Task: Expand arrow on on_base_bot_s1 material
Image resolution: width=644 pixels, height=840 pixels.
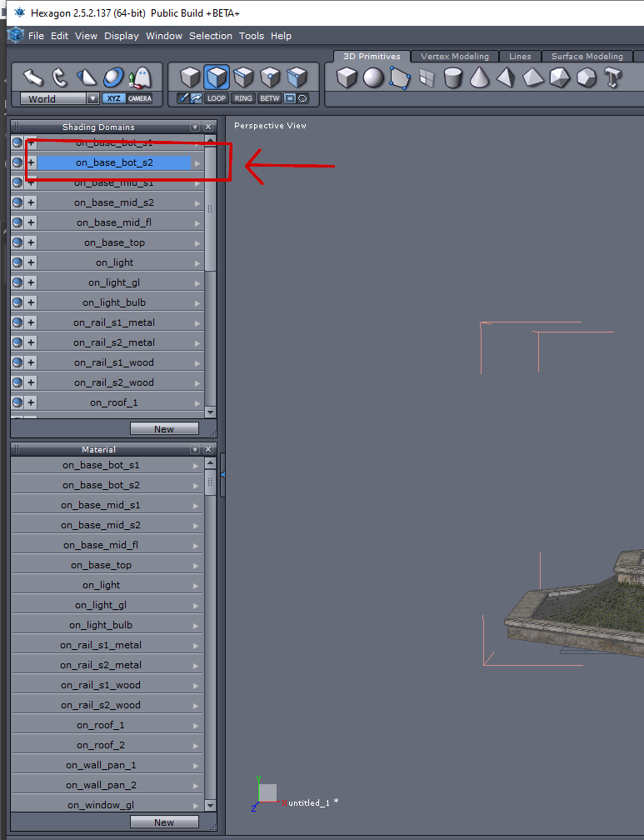Action: (x=196, y=466)
